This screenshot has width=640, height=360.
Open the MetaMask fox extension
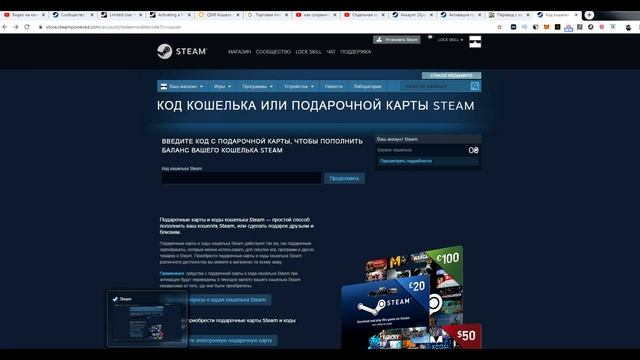[547, 27]
